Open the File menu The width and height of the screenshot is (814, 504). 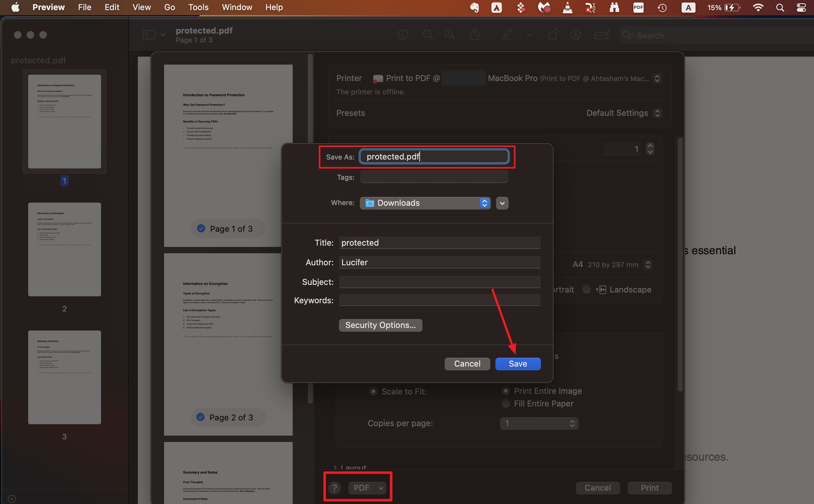click(84, 7)
